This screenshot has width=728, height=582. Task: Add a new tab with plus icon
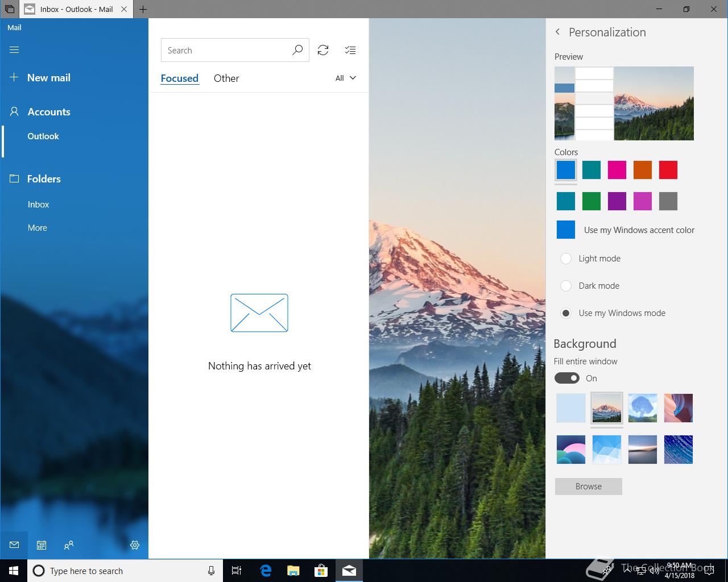(x=143, y=9)
